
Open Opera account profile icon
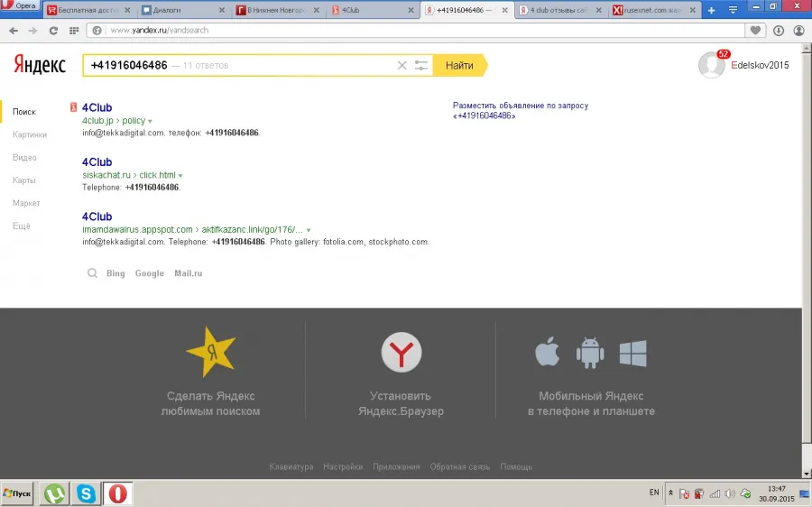[799, 31]
